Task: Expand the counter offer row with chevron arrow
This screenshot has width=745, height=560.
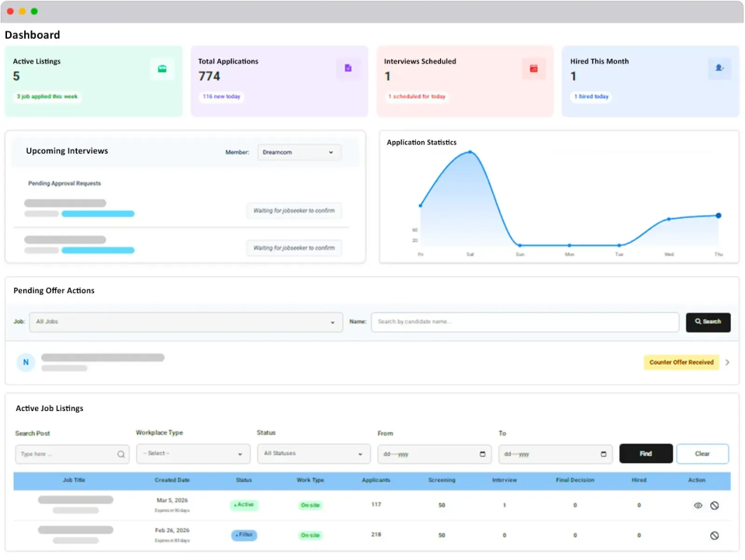Action: [727, 362]
